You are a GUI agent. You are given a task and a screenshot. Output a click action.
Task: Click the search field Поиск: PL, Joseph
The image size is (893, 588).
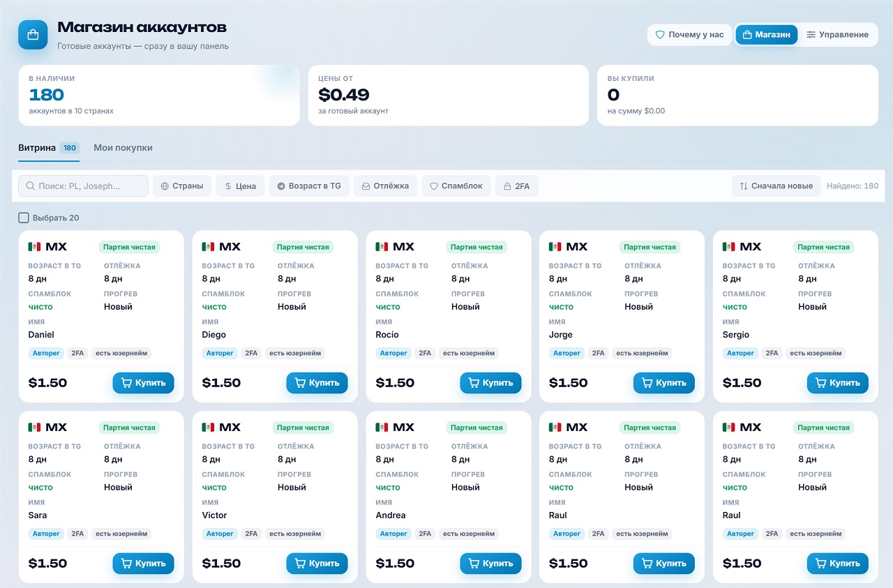tap(83, 186)
